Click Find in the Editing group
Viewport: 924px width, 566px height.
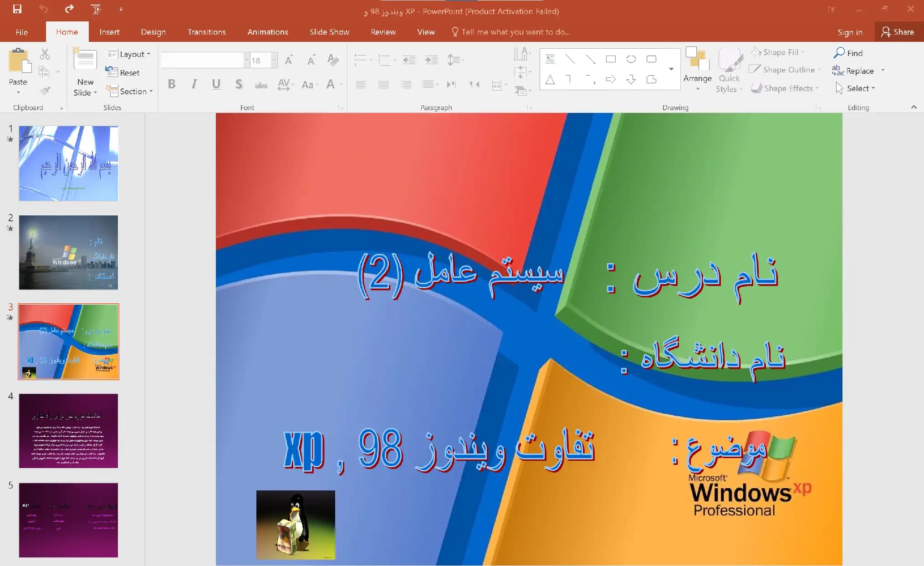pyautogui.click(x=848, y=53)
